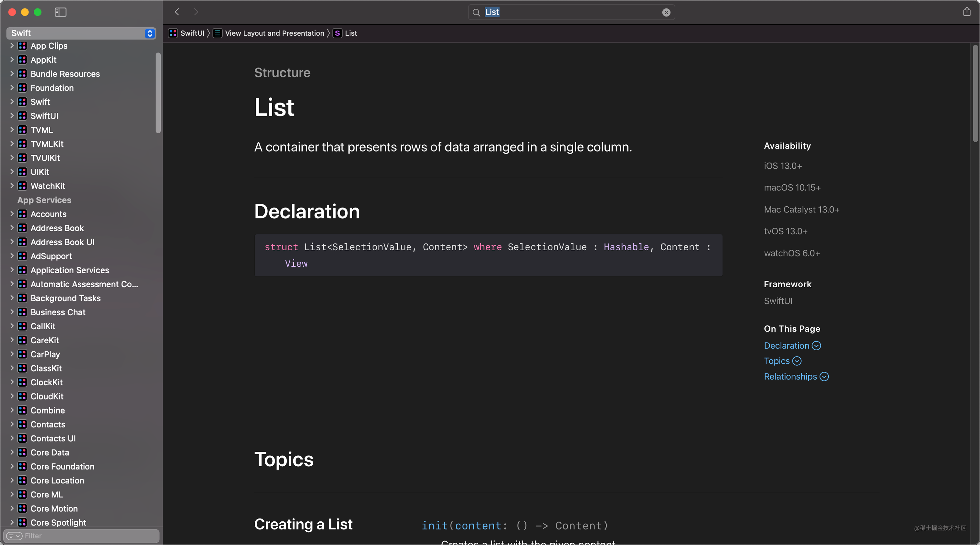The height and width of the screenshot is (545, 980).
Task: Clear the search field with X
Action: point(666,13)
